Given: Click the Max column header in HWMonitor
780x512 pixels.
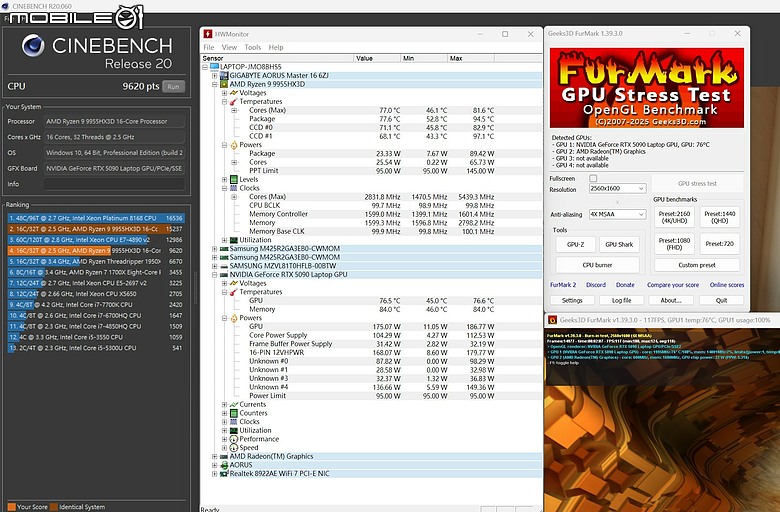Looking at the screenshot, I should click(471, 58).
